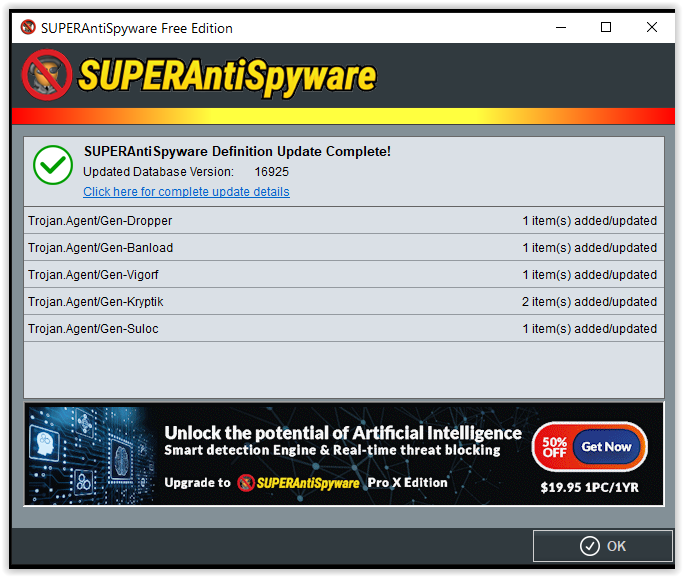Click the AI circuit-board graphic in the banner

pos(91,453)
